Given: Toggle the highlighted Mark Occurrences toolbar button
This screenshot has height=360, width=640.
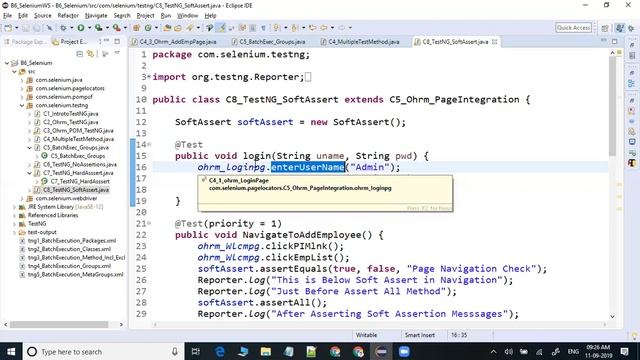Looking at the screenshot, I should pos(221,28).
